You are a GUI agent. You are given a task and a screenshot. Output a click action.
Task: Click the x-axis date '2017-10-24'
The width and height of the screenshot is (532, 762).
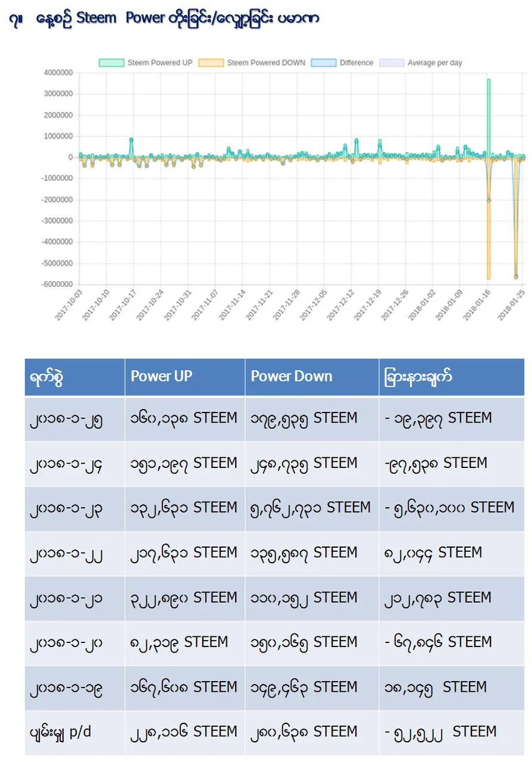click(149, 306)
